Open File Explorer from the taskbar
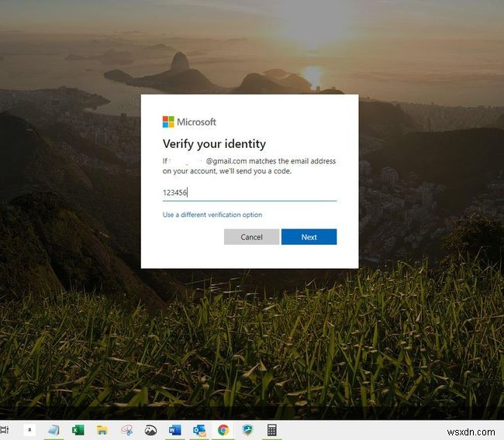The image size is (504, 440). click(x=102, y=430)
